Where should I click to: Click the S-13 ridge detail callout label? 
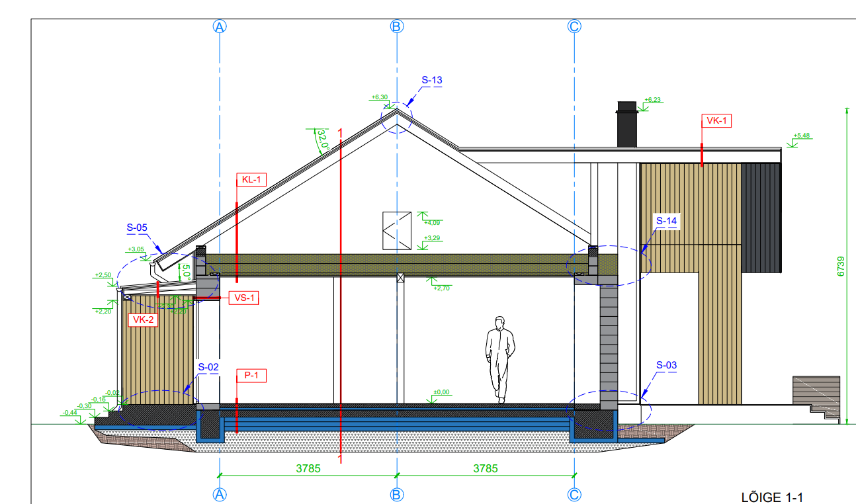pos(431,81)
